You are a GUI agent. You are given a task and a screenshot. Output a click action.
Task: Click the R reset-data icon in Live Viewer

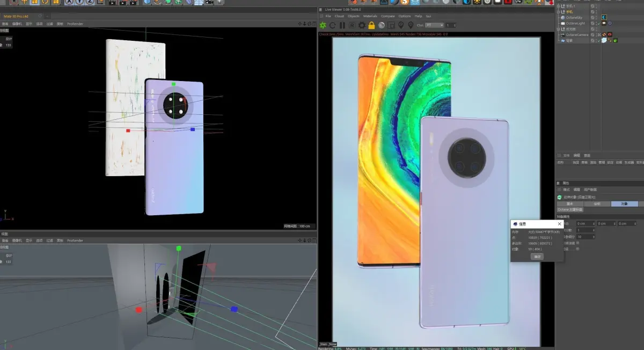tap(352, 25)
